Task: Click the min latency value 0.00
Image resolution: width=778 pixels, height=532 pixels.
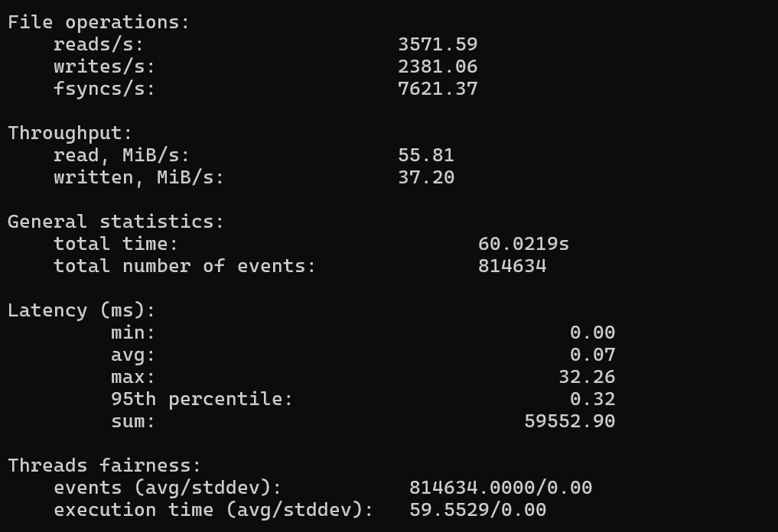Action: pyautogui.click(x=592, y=332)
